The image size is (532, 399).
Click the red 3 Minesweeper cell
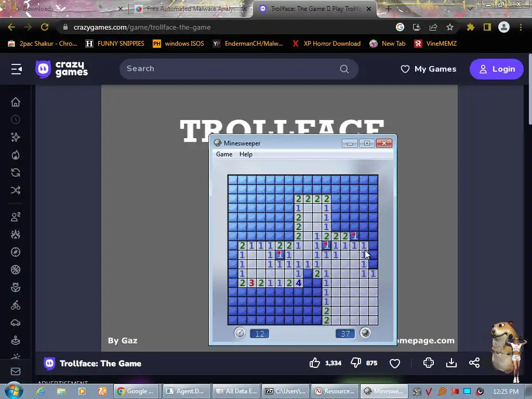pos(251,283)
